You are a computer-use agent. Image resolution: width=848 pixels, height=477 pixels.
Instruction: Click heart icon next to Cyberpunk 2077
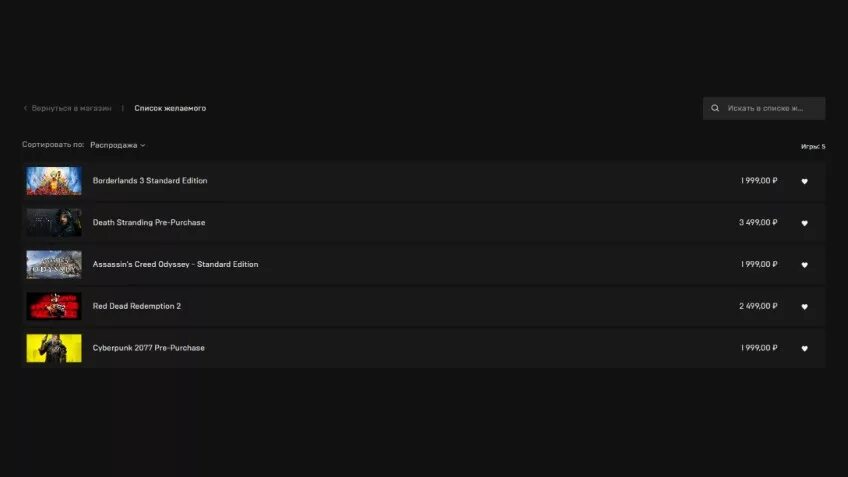tap(804, 348)
